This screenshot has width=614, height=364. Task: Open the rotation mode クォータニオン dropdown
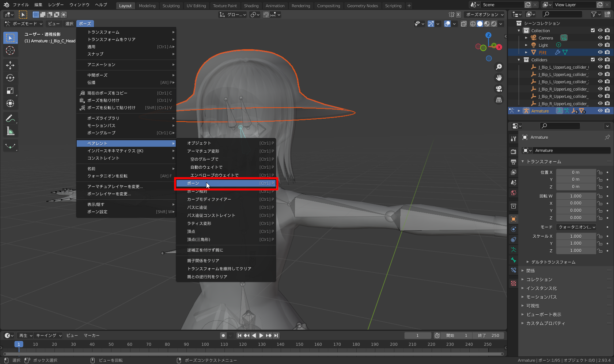[576, 227]
